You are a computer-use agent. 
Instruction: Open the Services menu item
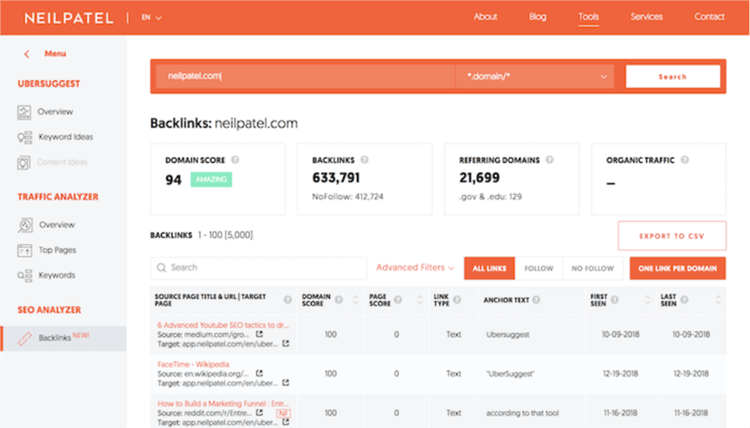point(646,17)
